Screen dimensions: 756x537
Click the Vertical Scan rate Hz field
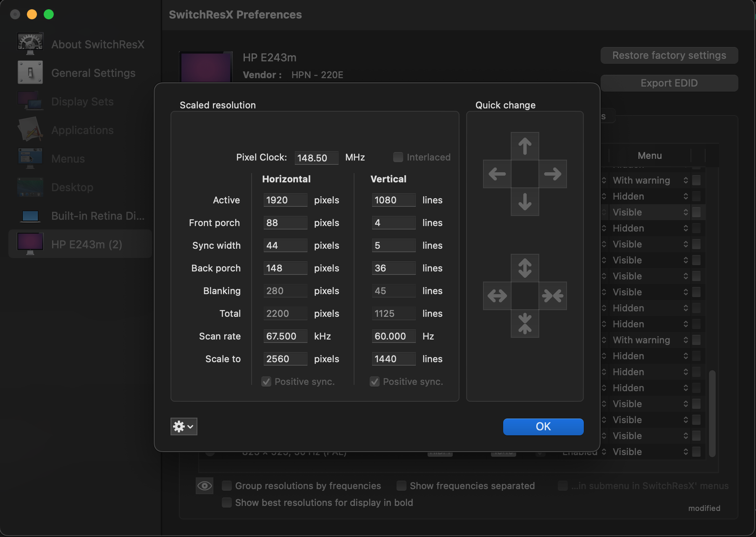394,336
